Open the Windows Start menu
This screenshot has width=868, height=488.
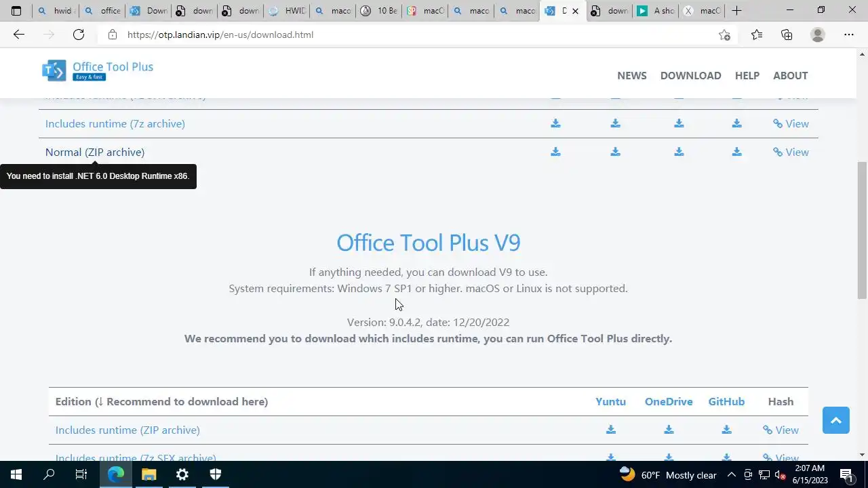point(16,474)
